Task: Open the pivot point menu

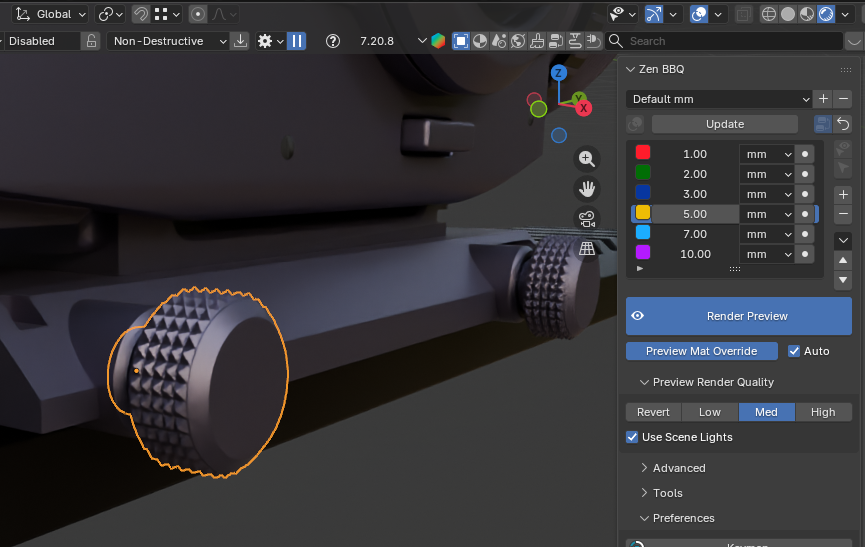Action: click(x=110, y=14)
